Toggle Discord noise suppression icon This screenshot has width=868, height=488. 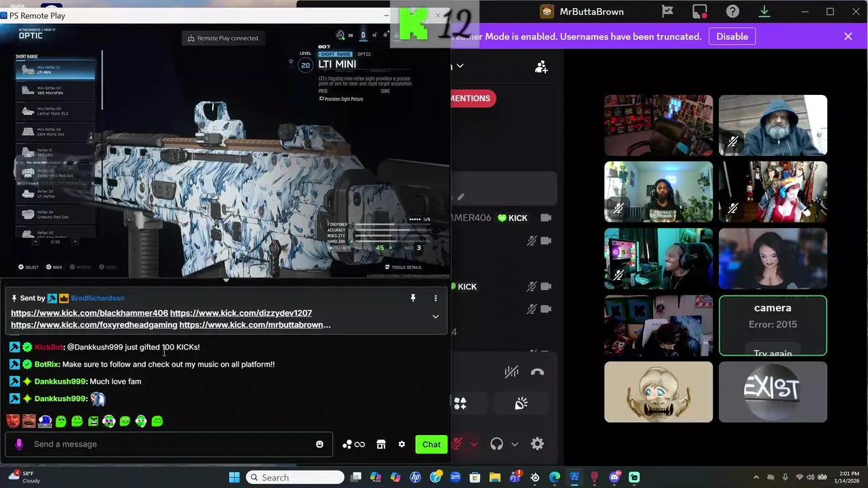[511, 371]
